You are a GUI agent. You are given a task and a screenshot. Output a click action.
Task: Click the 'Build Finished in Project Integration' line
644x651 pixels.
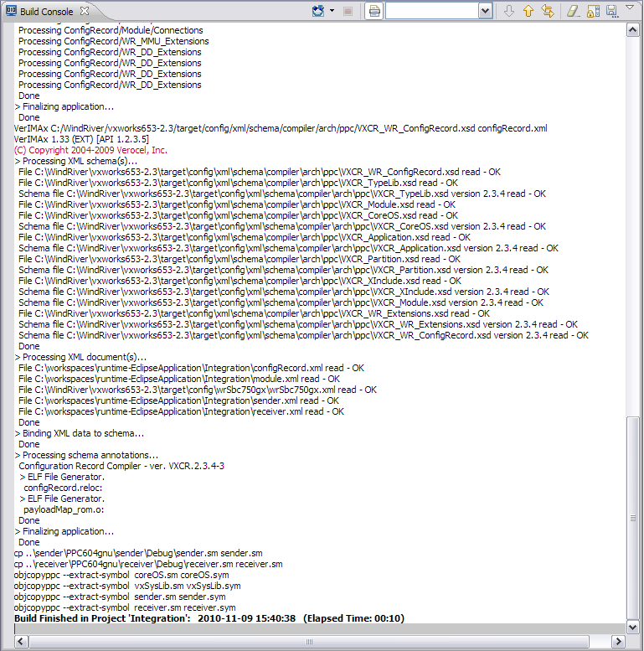pyautogui.click(x=209, y=618)
